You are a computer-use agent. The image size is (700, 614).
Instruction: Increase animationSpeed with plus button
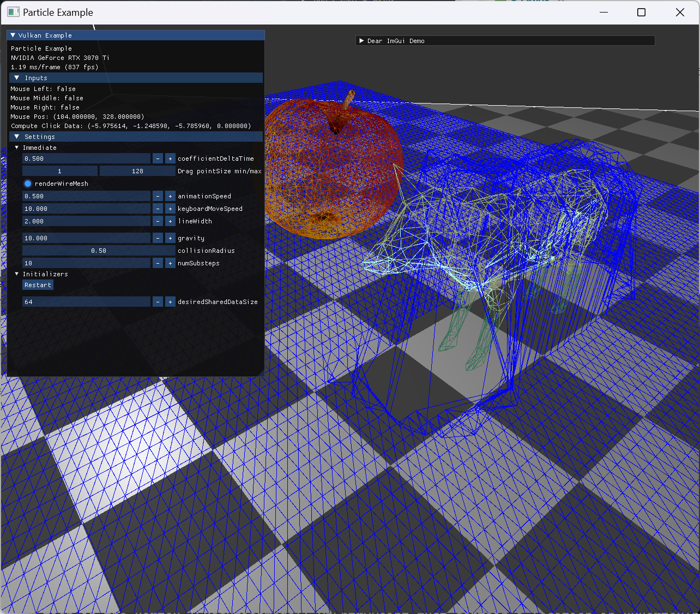pyautogui.click(x=170, y=196)
